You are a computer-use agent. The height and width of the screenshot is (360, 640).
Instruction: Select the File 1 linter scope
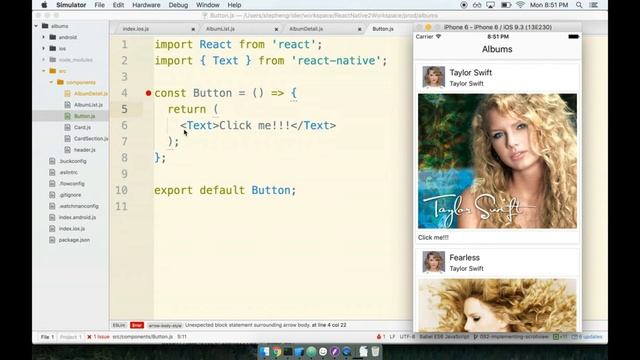click(47, 337)
